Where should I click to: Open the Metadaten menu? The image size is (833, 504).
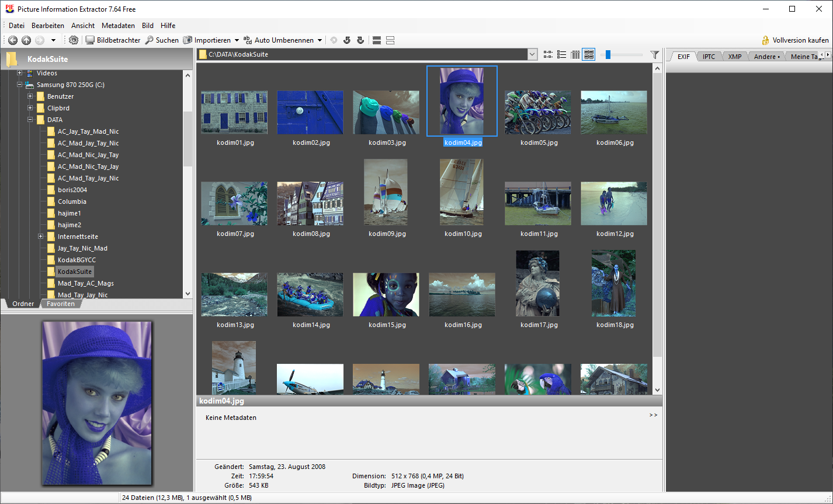pos(118,26)
